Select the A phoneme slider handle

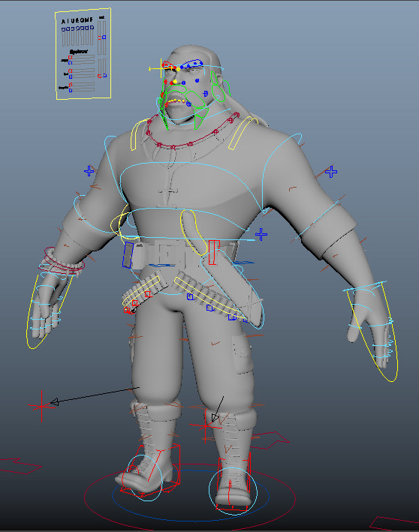pyautogui.click(x=63, y=30)
